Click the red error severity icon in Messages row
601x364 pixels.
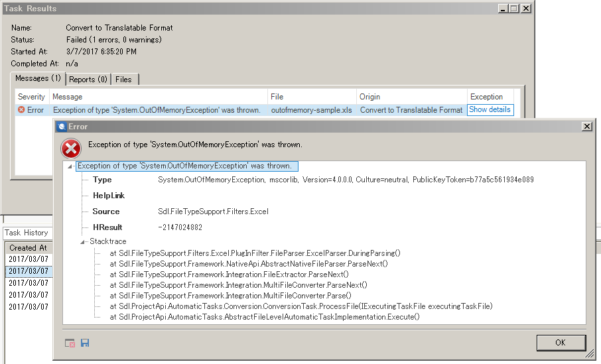[x=21, y=110]
